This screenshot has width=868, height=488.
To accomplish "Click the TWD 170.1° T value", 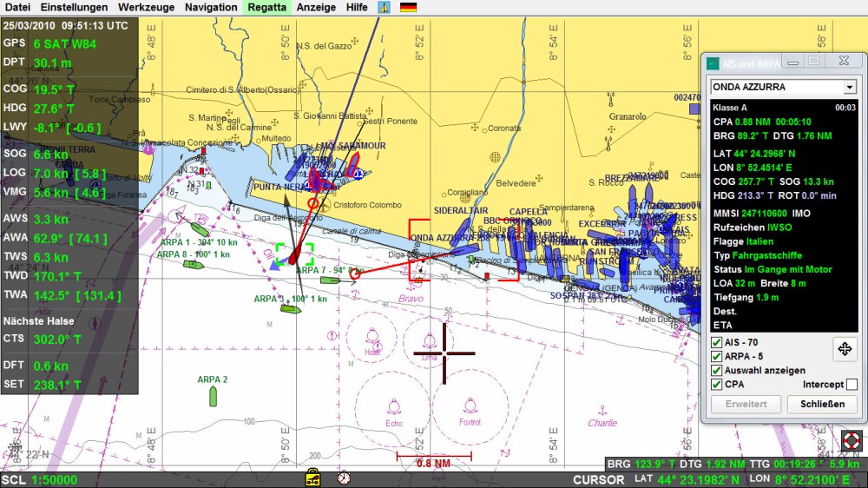I will (x=57, y=276).
